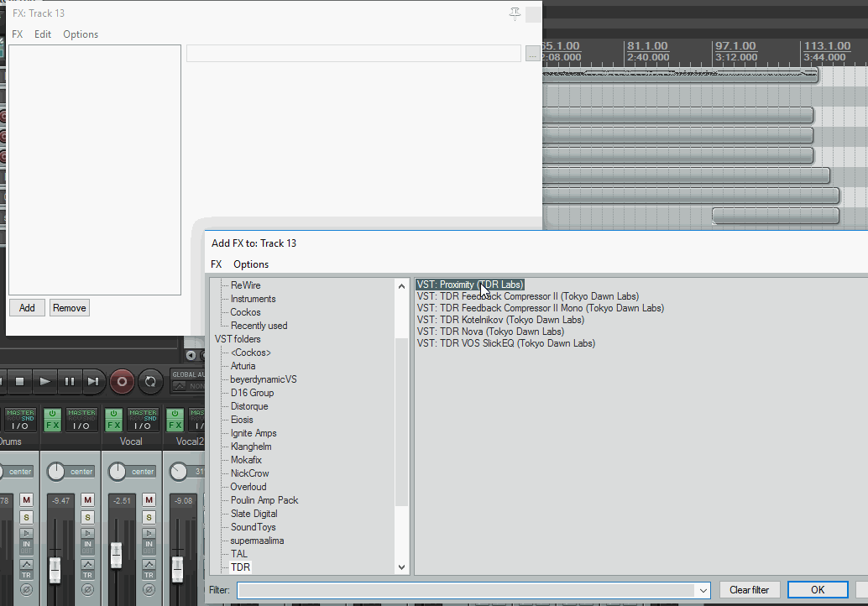868x606 pixels.
Task: Select VST: TDR Kotelnikov (Tokyo Dawn Labs)
Action: (x=500, y=320)
